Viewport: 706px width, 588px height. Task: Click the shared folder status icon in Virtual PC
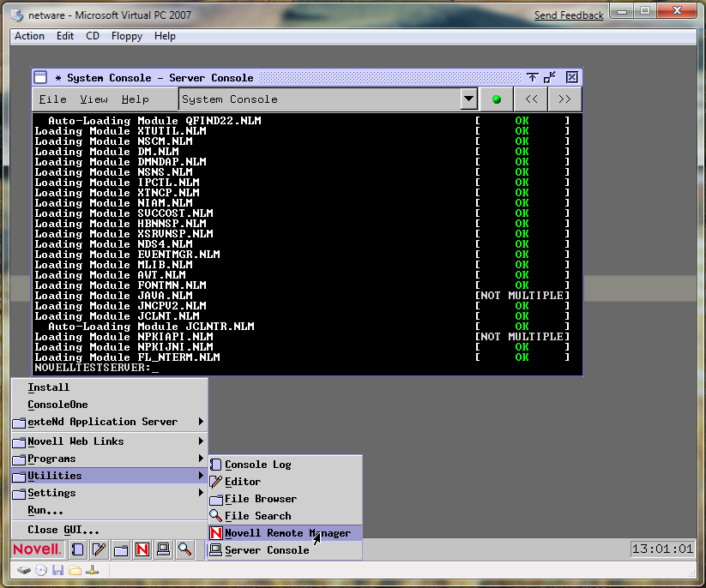[75, 571]
